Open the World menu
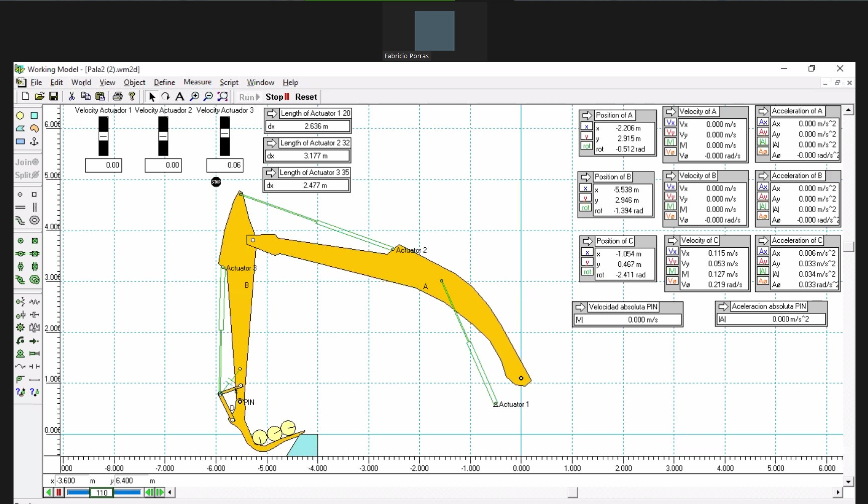Viewport: 868px width, 504px height. coord(81,83)
